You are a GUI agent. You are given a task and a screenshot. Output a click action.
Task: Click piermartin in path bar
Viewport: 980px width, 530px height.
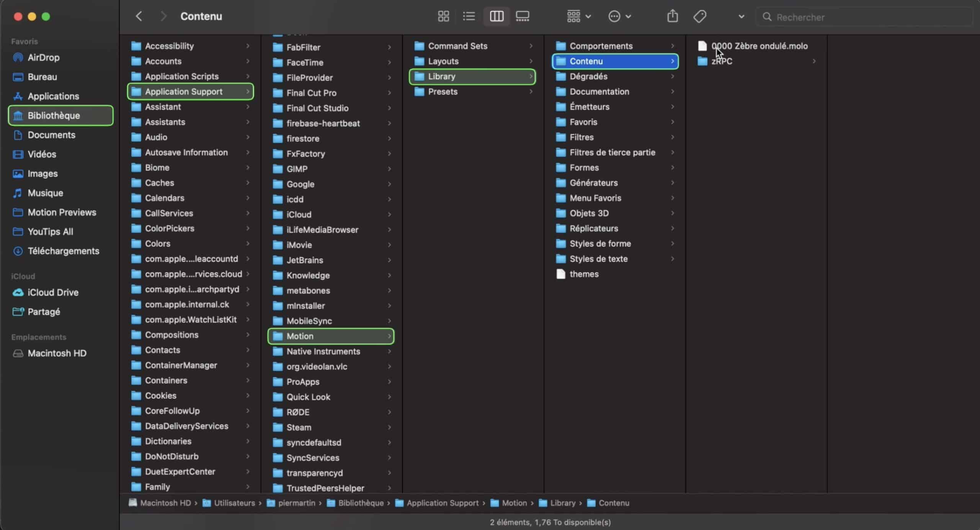click(x=291, y=503)
